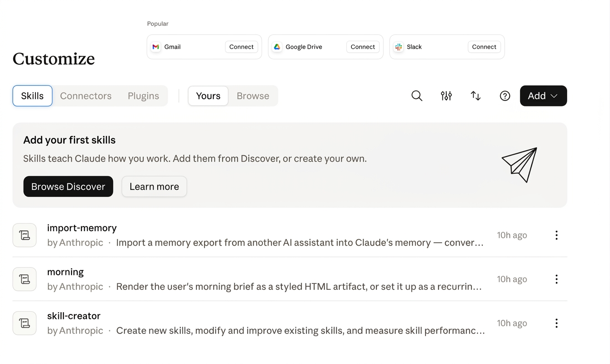610x364 pixels.
Task: Open the filter sliders icon
Action: [x=446, y=96]
